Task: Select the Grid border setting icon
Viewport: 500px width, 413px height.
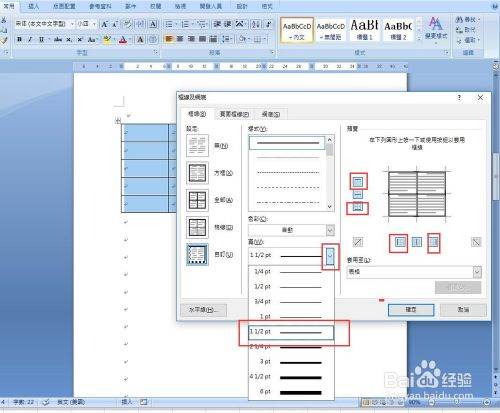Action: click(x=197, y=227)
